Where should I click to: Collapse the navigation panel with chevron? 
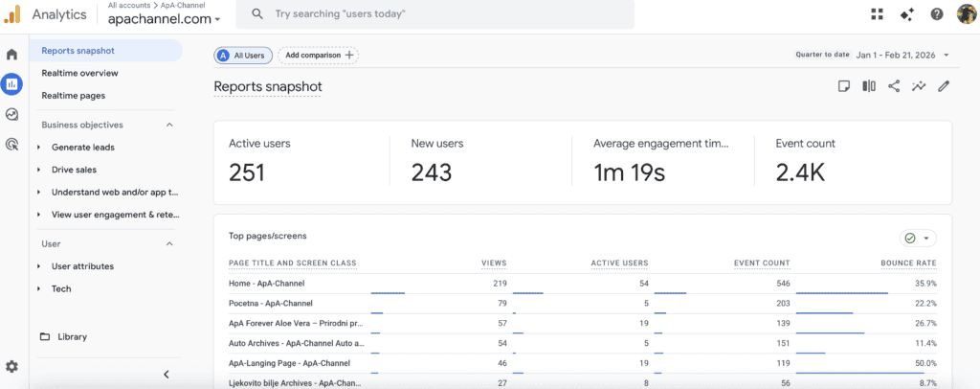click(x=167, y=374)
